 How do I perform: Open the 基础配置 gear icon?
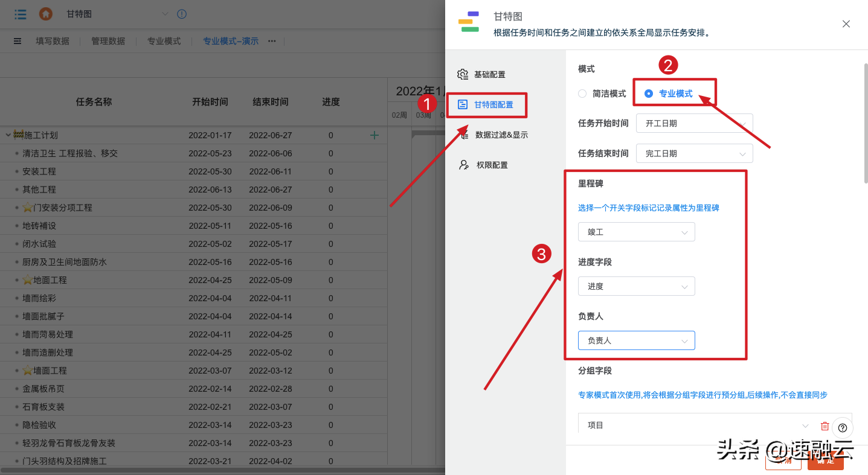tap(463, 74)
